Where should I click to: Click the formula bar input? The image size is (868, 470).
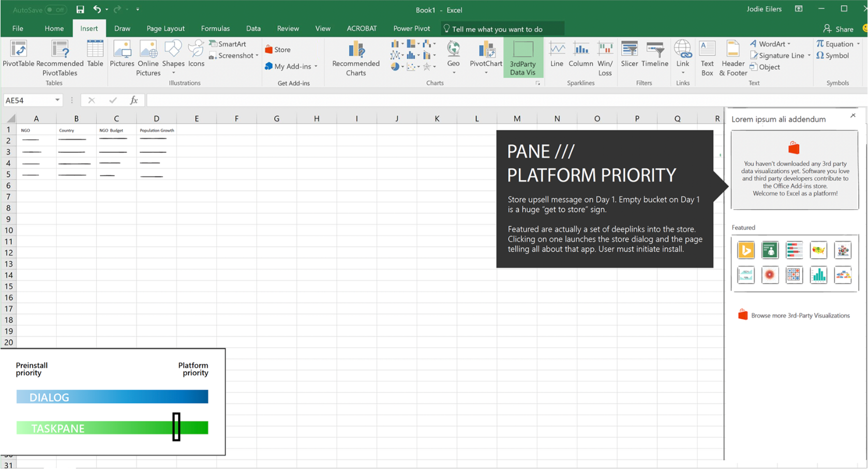(x=507, y=100)
